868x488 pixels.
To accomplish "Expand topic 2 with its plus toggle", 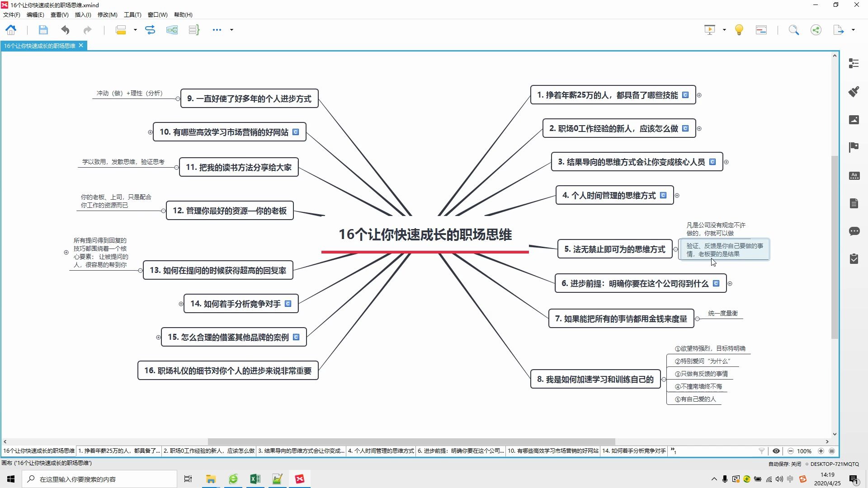I will [x=699, y=129].
